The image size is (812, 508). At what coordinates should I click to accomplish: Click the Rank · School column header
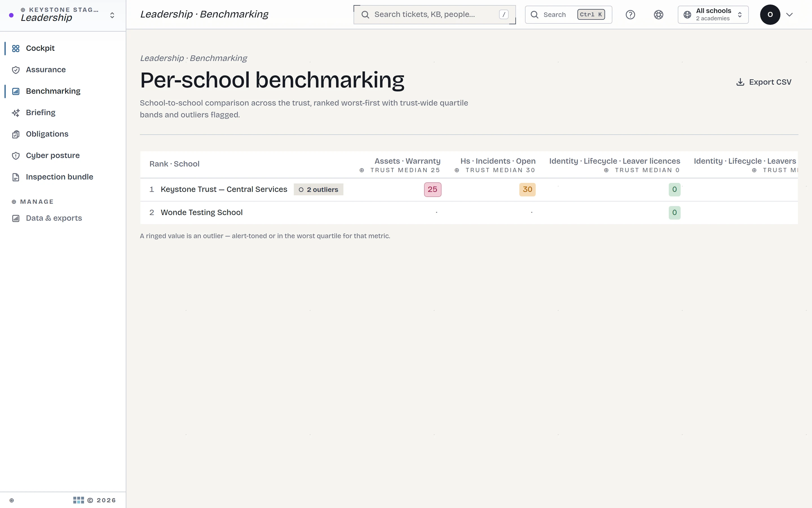[x=175, y=164]
